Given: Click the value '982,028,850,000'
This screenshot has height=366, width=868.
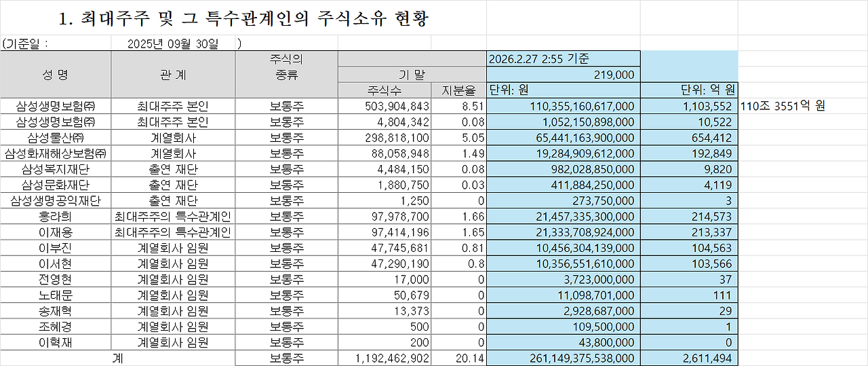Looking at the screenshot, I should click(x=563, y=168).
